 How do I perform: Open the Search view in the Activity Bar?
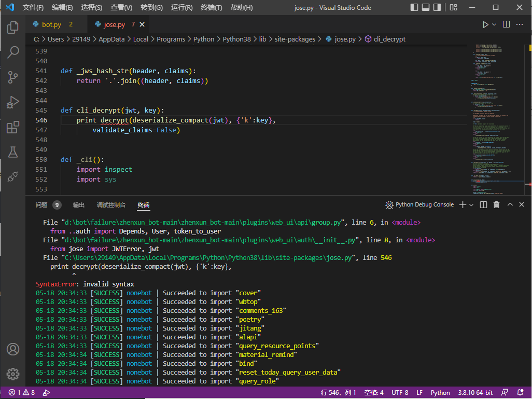pos(13,52)
